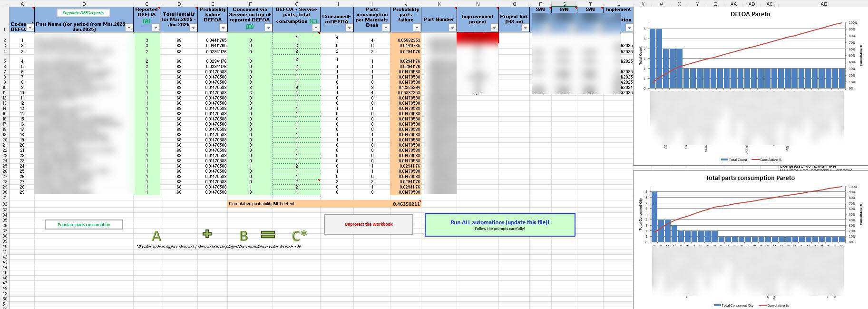Select the large green letter B graphic
This screenshot has width=868, height=309.
(244, 236)
